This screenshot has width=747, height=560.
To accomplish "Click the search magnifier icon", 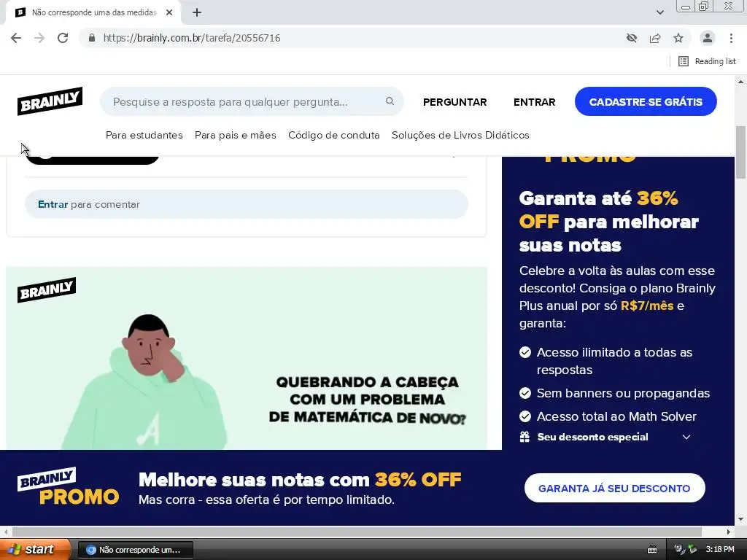I will [390, 101].
